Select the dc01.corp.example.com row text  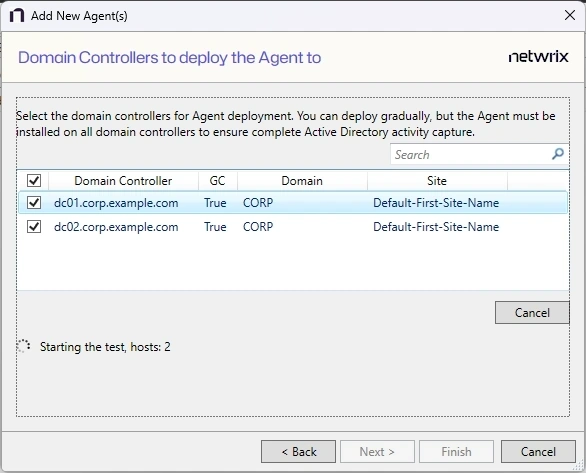(116, 203)
